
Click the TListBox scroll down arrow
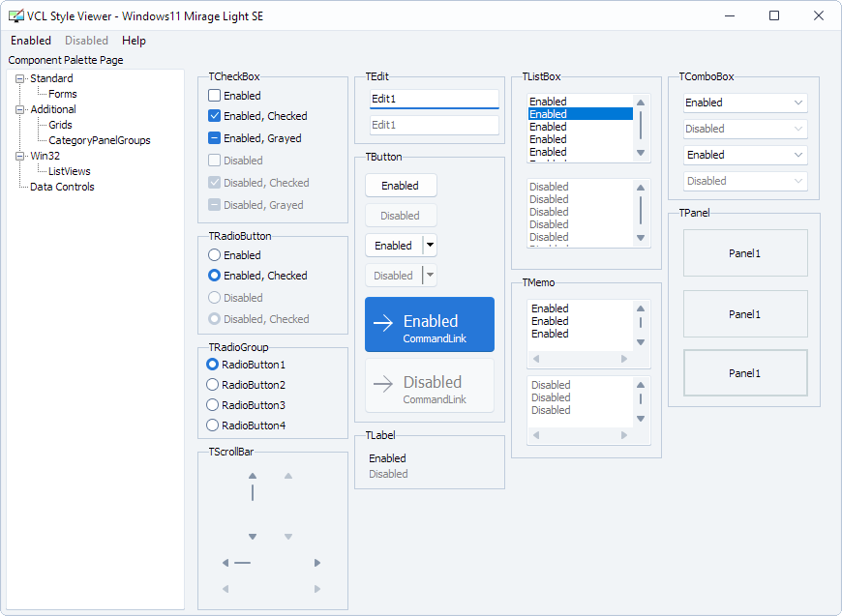[641, 153]
